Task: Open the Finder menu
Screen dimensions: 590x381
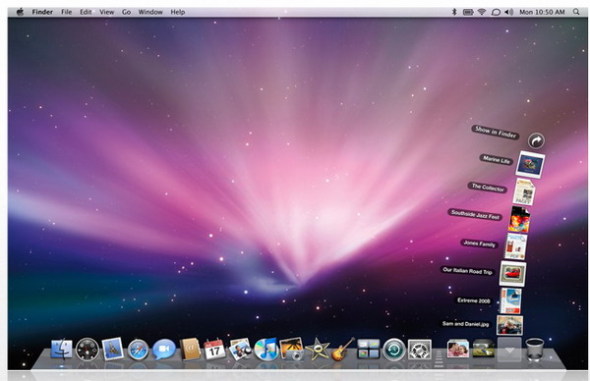Action: coord(42,12)
